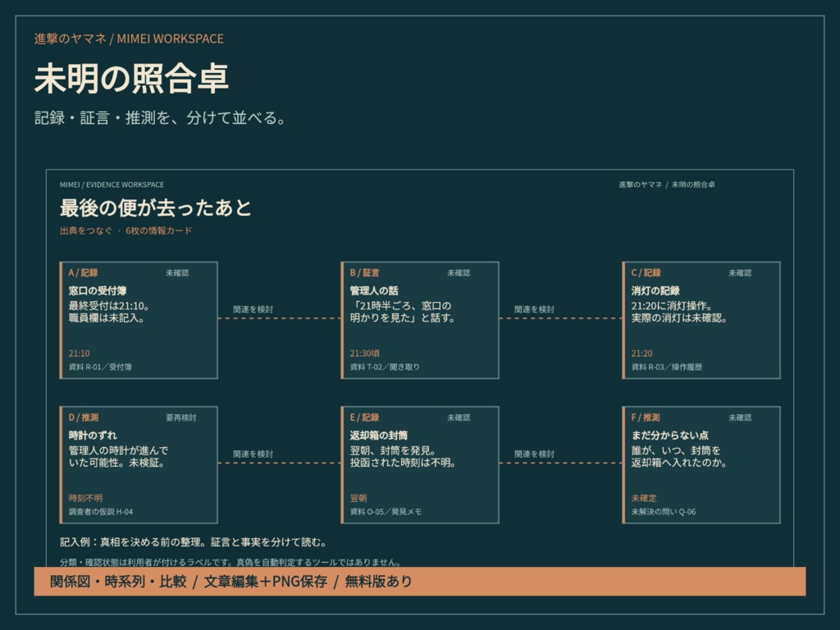Click the 進撃のヤマネ / MIMEI WORKSPACE header text
This screenshot has width=840, height=630.
[129, 39]
